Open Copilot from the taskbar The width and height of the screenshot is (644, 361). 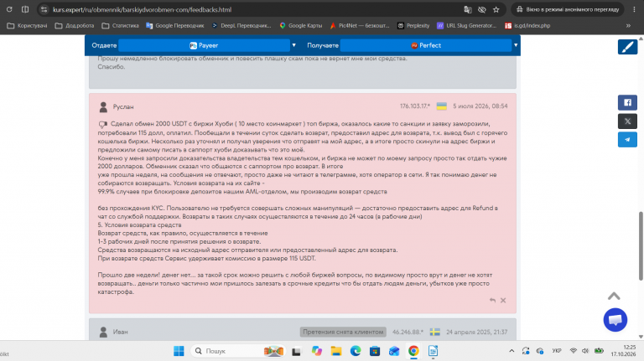coord(317,351)
